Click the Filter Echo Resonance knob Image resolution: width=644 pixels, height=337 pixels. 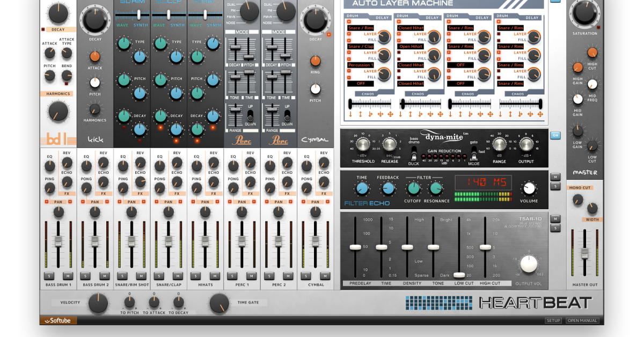[436, 188]
